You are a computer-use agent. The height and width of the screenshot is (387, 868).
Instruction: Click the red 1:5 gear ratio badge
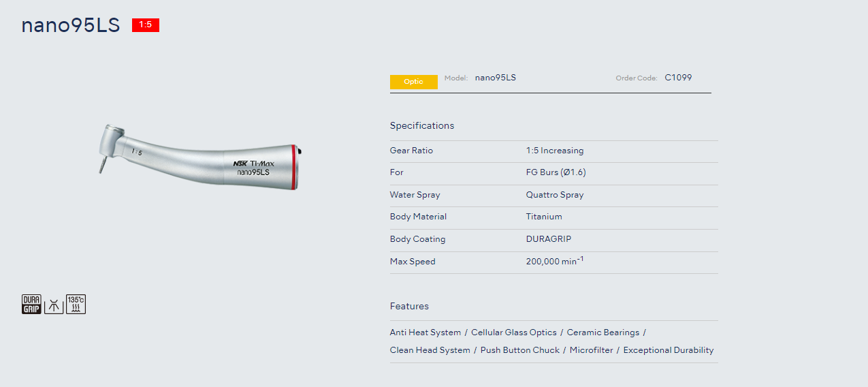[145, 25]
